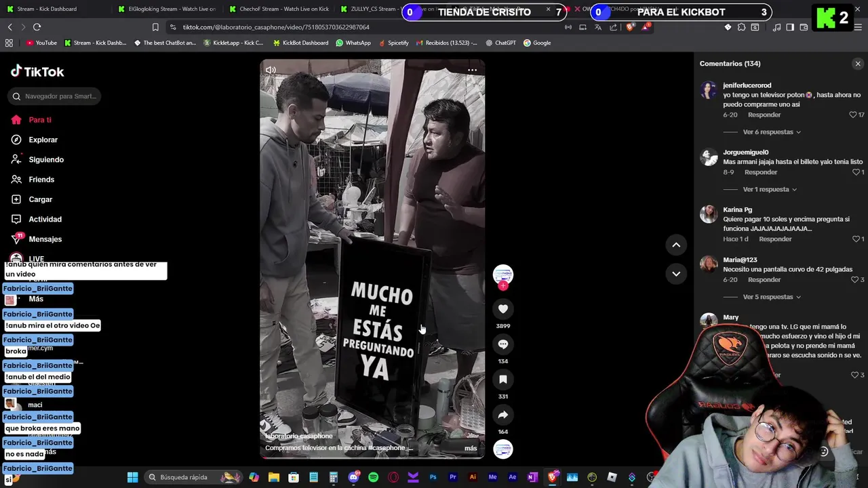Viewport: 868px width, 488px height.
Task: Reload the page in the browser
Action: point(37,27)
